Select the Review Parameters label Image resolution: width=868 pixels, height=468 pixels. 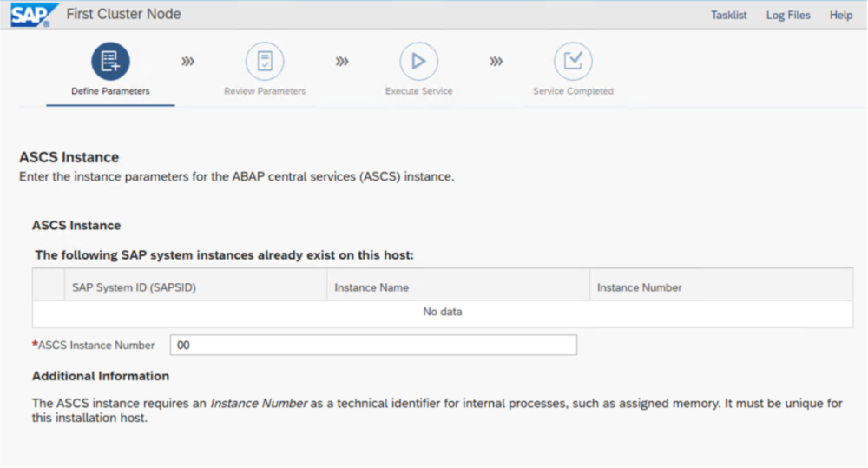pos(265,91)
